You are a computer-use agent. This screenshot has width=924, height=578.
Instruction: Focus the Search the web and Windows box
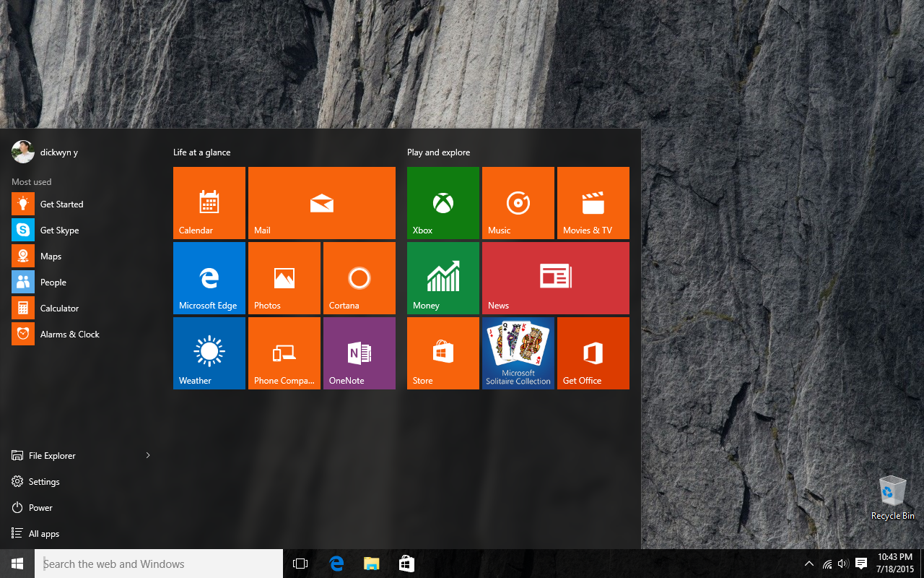click(x=159, y=564)
